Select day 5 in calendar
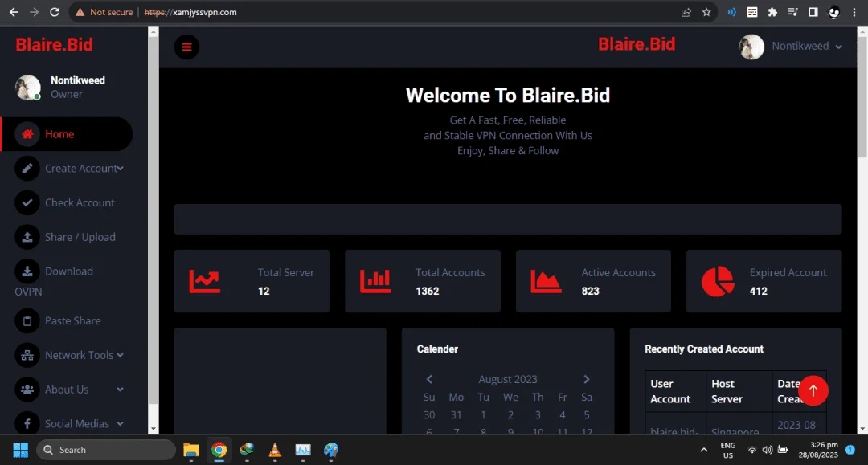The image size is (868, 465). [x=587, y=414]
